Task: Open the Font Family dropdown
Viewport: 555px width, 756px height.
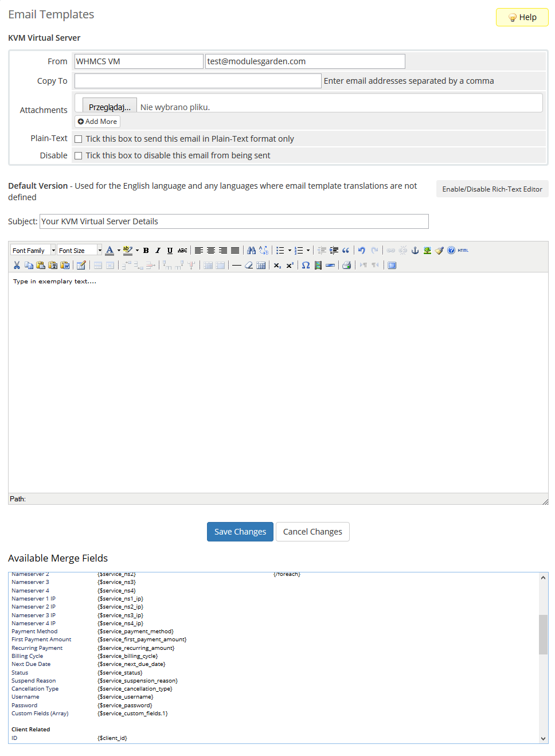Action: coord(33,250)
